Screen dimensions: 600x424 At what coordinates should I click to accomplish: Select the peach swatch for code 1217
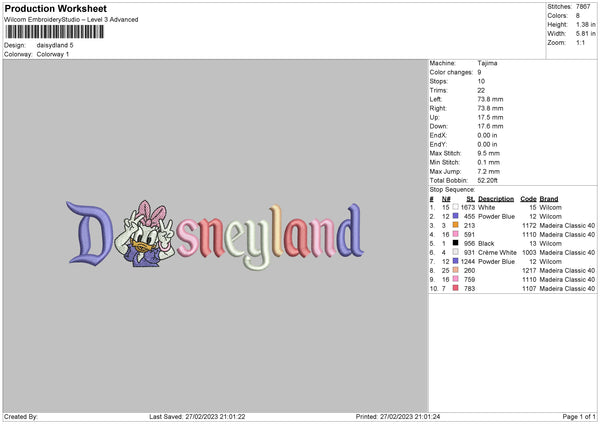coord(455,270)
